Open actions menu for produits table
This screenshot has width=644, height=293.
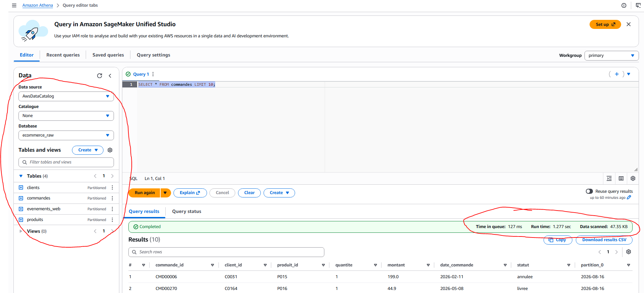point(112,220)
